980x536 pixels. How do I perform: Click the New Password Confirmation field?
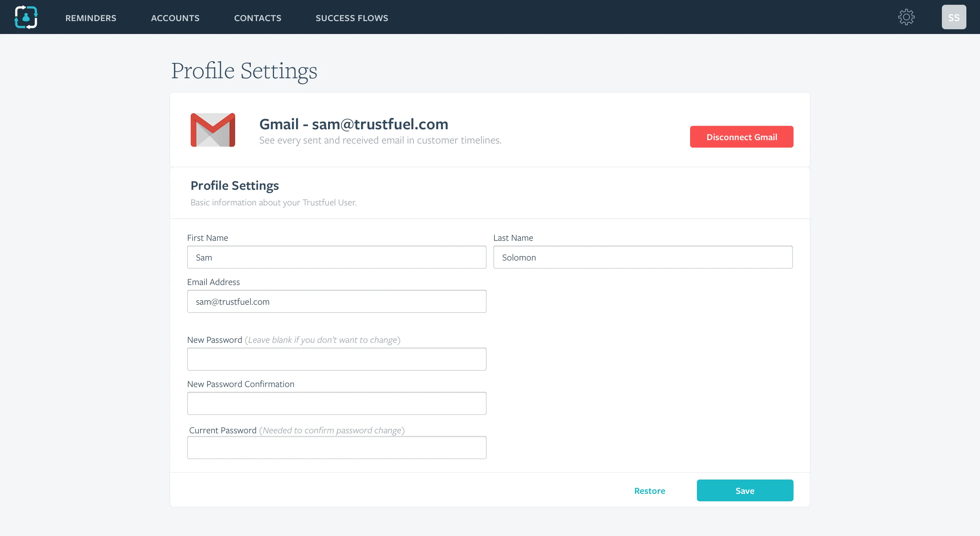[336, 403]
